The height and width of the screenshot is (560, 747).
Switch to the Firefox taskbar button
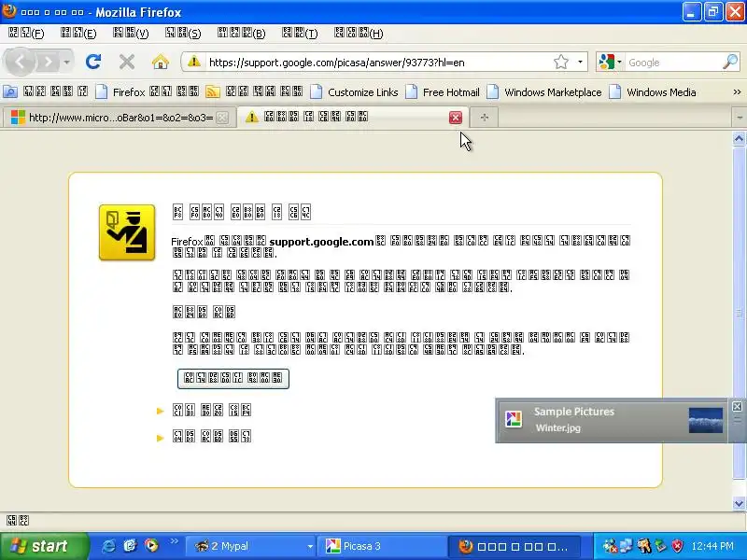(x=516, y=546)
